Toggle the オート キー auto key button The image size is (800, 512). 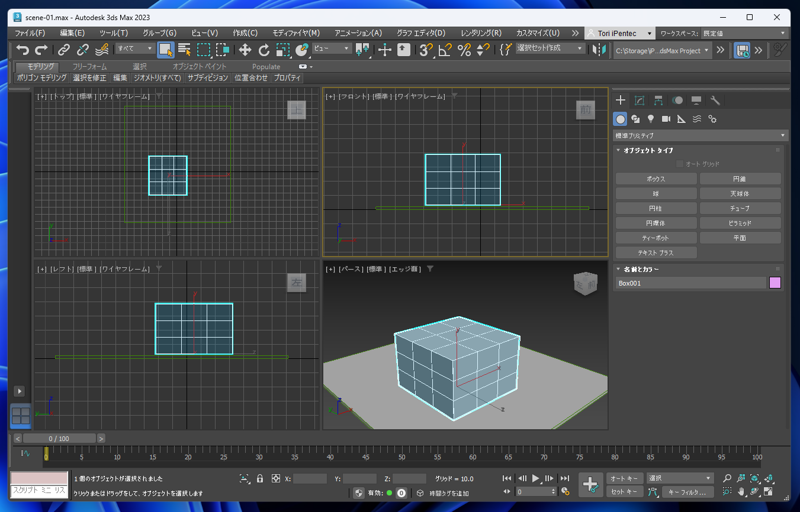coord(624,478)
